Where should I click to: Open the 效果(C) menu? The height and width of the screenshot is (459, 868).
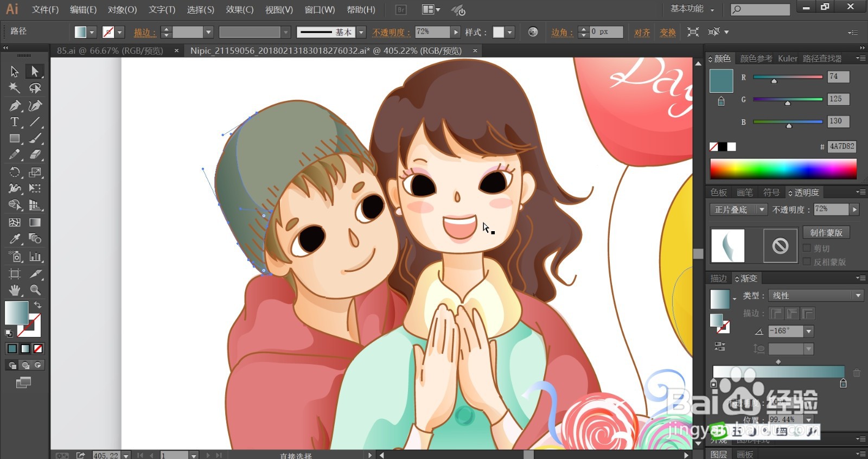[x=240, y=10]
